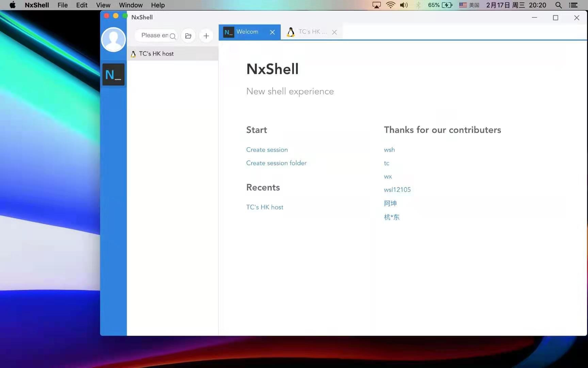Image resolution: width=588 pixels, height=368 pixels.
Task: Click the search magnifier in session search
Action: (x=173, y=36)
